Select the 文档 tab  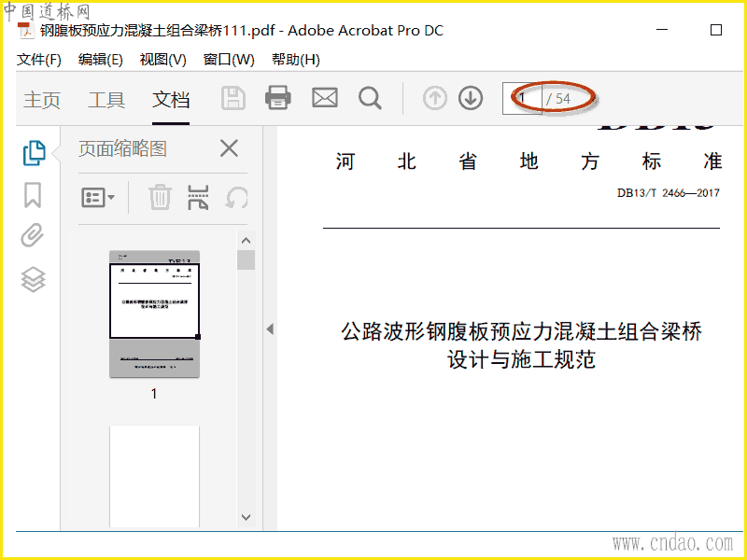(171, 100)
